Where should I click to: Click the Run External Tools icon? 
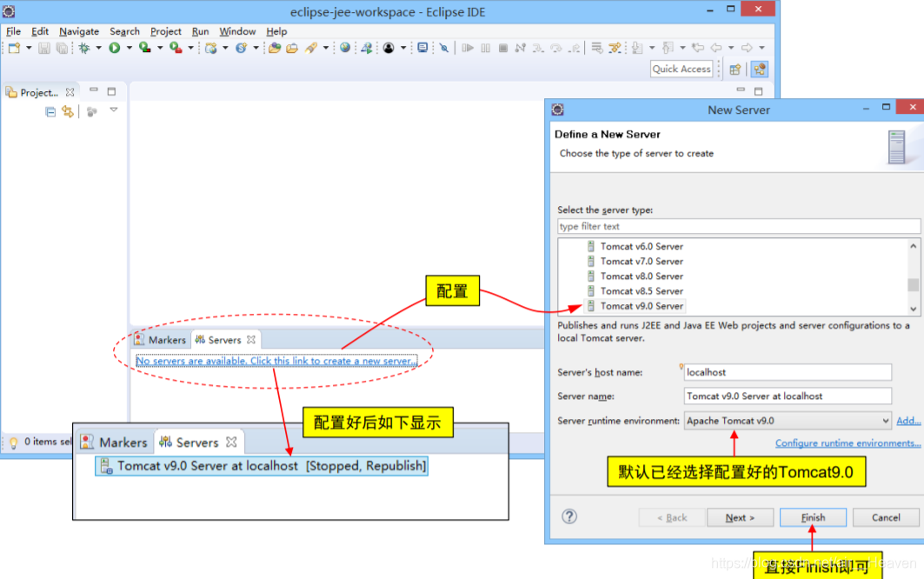[175, 48]
